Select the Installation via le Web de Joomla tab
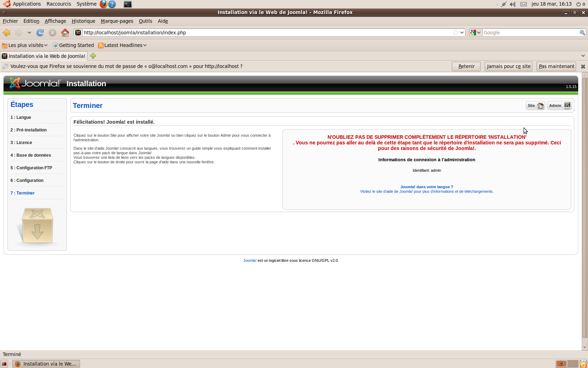The image size is (588, 368). point(44,56)
